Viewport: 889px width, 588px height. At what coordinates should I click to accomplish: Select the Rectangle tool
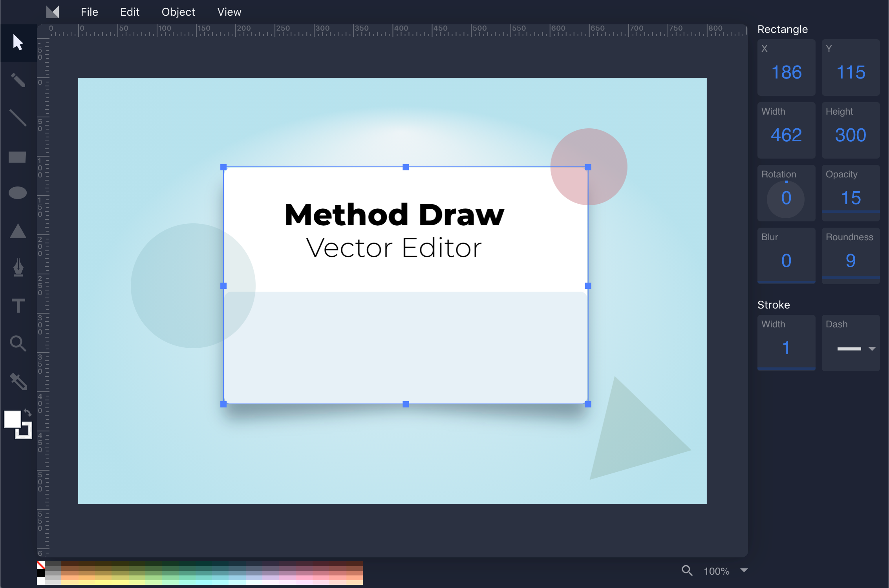(x=18, y=157)
